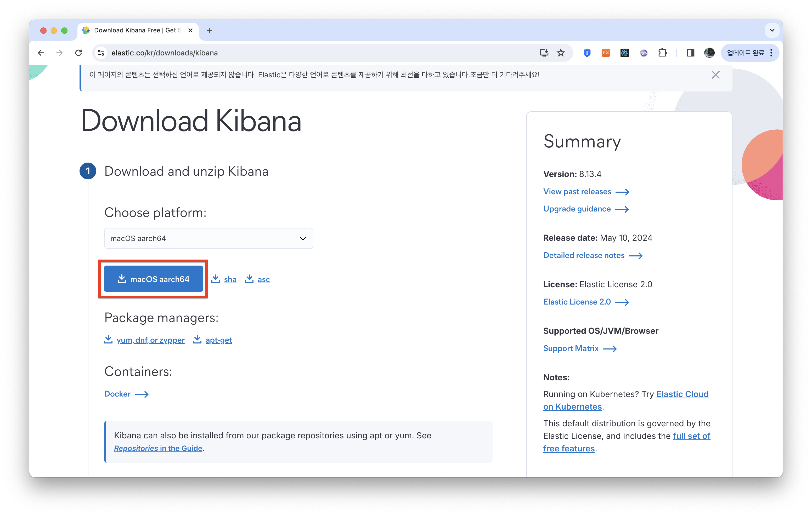Click the orange EX extension icon
The height and width of the screenshot is (516, 812).
click(x=606, y=53)
